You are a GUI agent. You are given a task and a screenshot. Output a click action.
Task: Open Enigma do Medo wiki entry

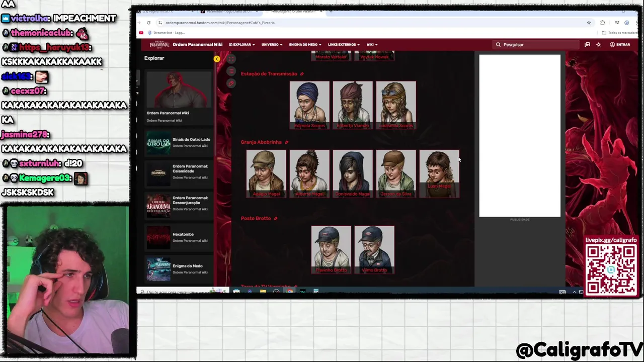click(179, 269)
